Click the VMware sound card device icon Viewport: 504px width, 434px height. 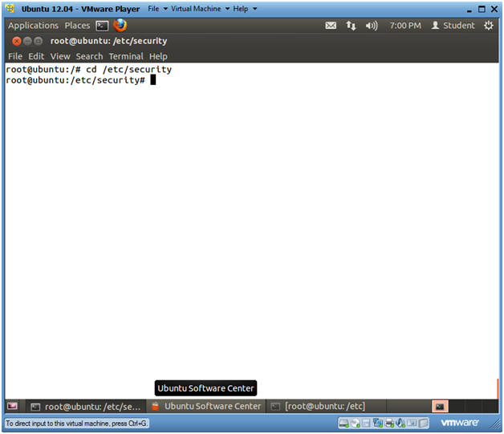pyautogui.click(x=400, y=424)
